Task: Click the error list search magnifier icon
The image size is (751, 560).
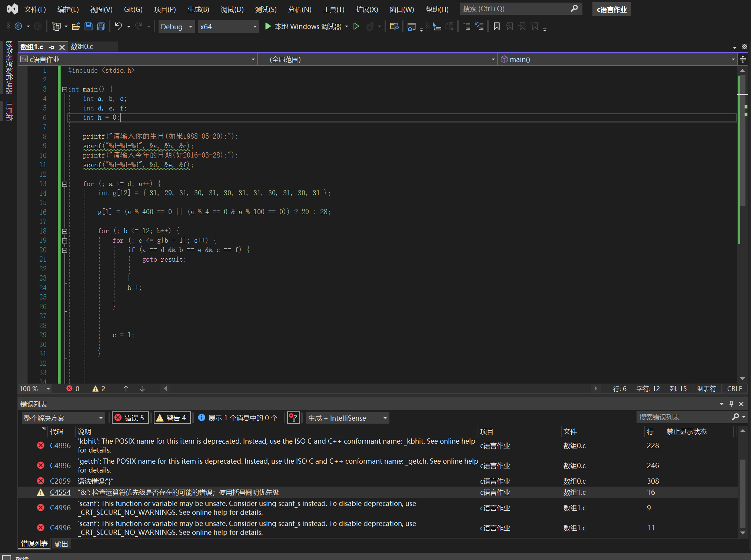Action: point(735,417)
